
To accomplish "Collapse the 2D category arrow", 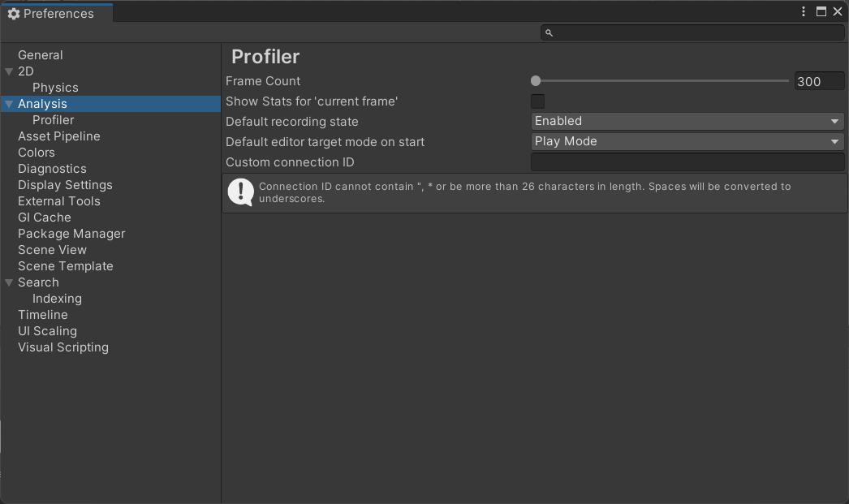I will pyautogui.click(x=9, y=71).
